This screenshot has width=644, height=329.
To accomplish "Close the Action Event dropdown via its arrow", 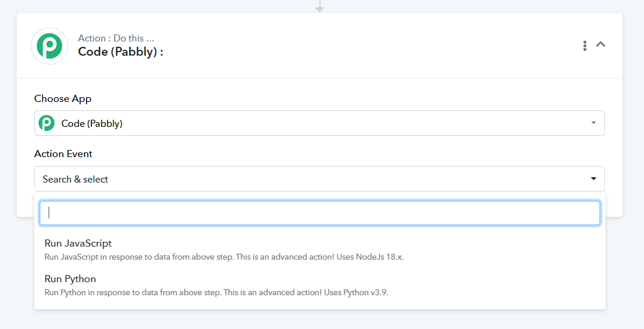I will point(593,178).
